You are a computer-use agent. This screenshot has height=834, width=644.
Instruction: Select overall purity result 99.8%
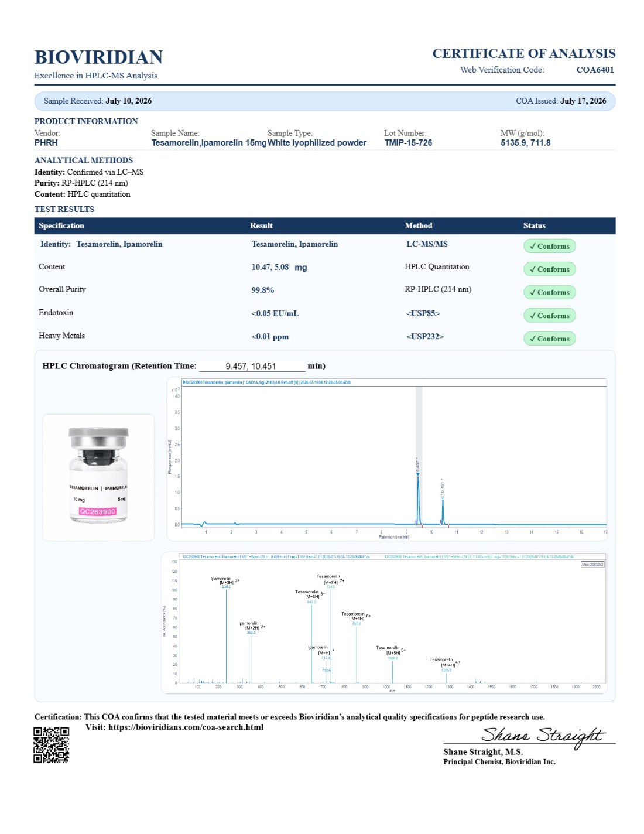[x=263, y=290]
